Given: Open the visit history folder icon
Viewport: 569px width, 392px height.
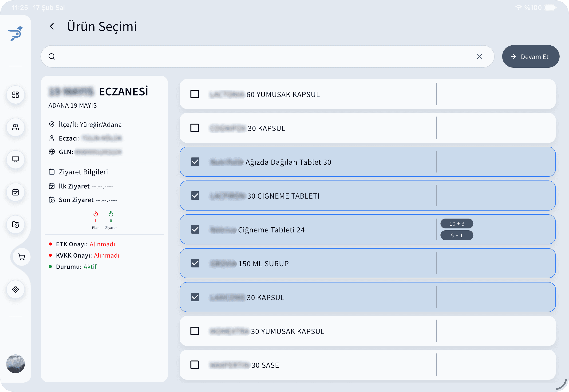Looking at the screenshot, I should (16, 224).
